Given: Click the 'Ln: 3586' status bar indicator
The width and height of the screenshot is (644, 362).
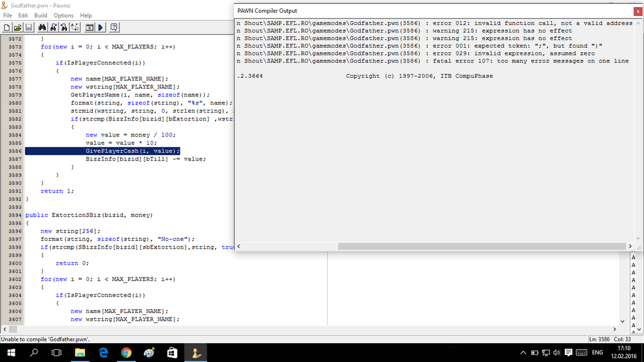Looking at the screenshot, I should pyautogui.click(x=599, y=339).
